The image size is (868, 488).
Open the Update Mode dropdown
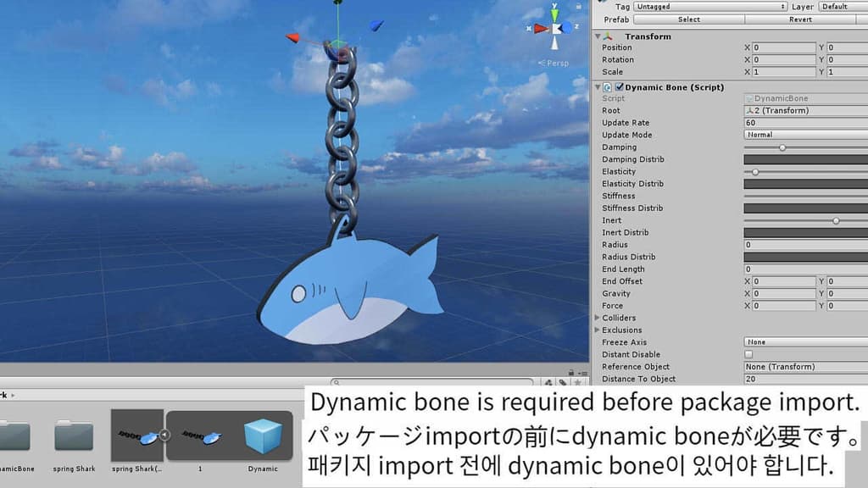coord(805,135)
